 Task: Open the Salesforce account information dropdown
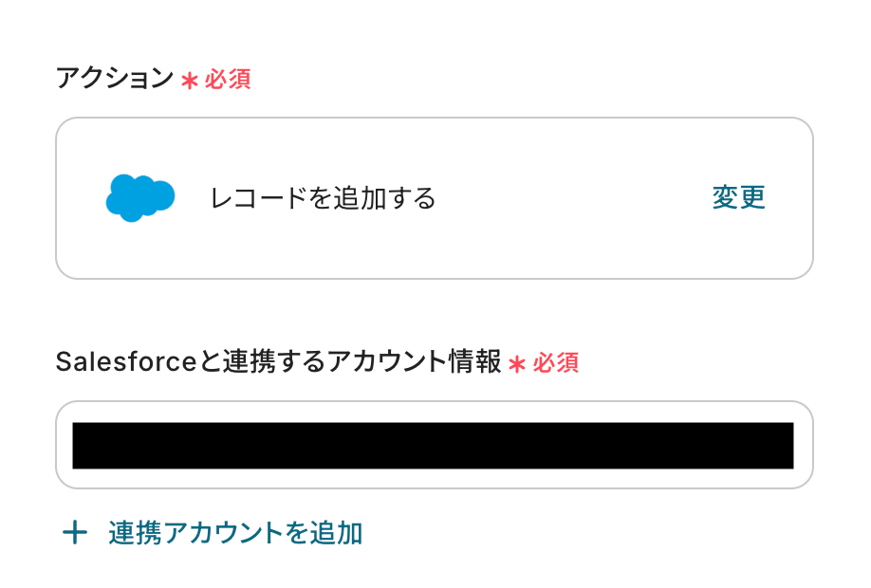click(x=434, y=445)
